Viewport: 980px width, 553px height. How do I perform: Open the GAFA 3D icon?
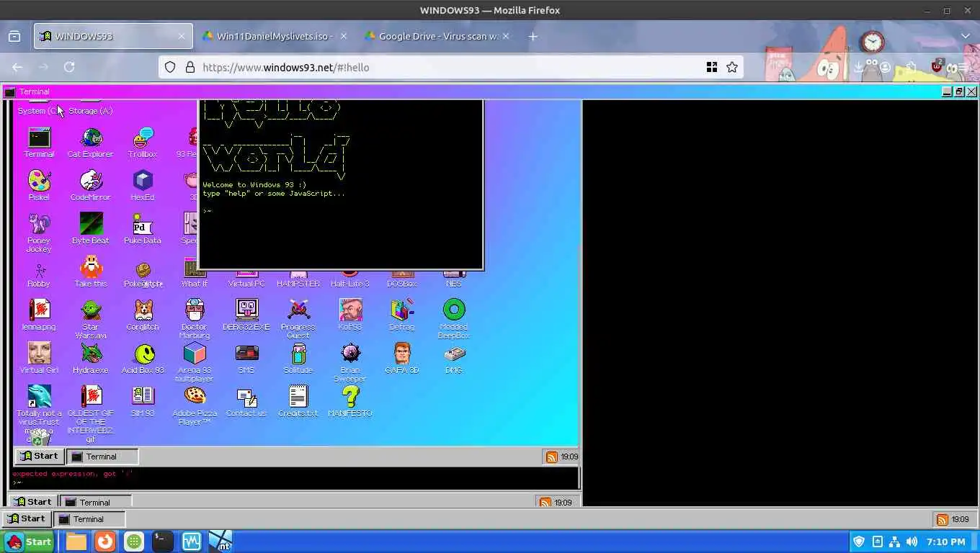pyautogui.click(x=402, y=359)
